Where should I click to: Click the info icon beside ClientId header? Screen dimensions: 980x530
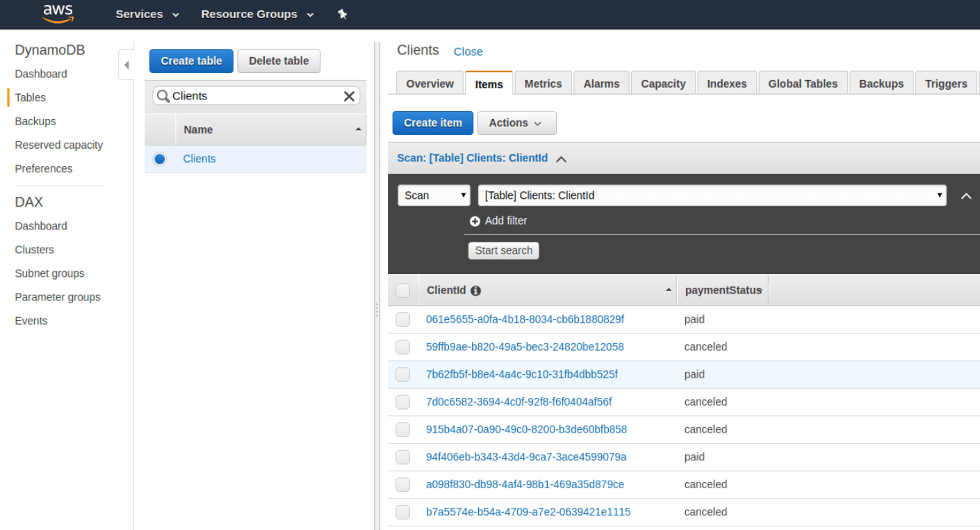pos(475,290)
